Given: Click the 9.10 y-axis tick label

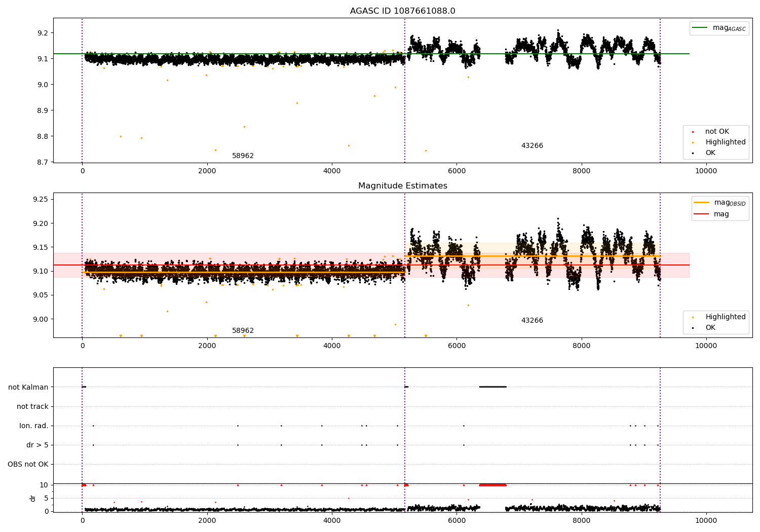Looking at the screenshot, I should [x=41, y=271].
